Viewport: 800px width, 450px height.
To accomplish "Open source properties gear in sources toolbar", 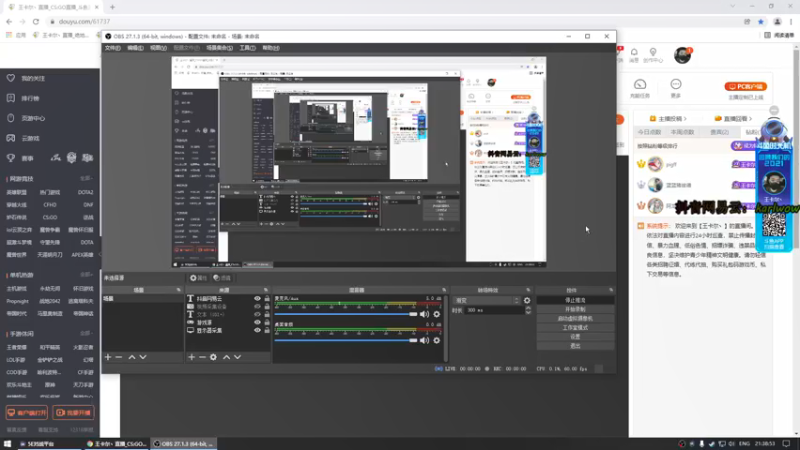I will pos(213,357).
